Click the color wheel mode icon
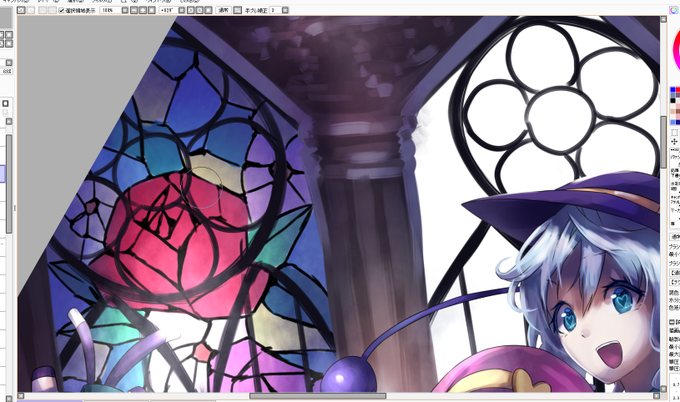Image resolution: width=680 pixels, height=402 pixels. tap(673, 10)
